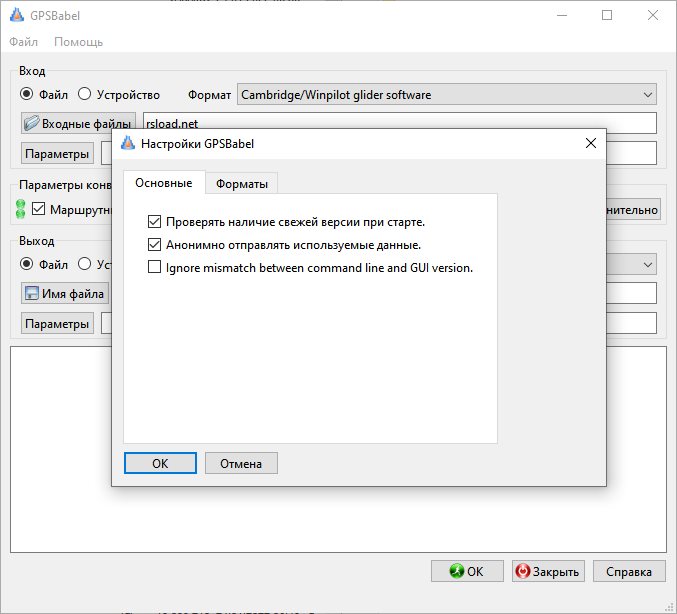Click the input file field showing rsload.net

400,123
